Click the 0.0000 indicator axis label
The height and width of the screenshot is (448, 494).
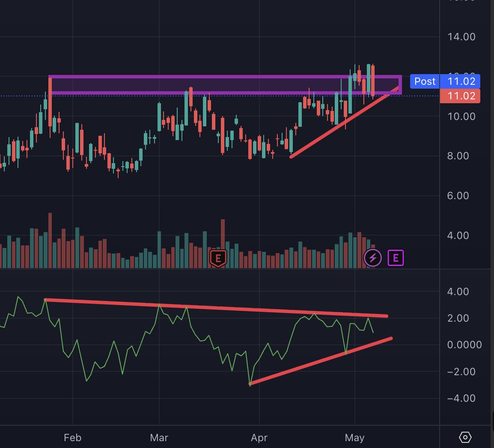pyautogui.click(x=464, y=345)
